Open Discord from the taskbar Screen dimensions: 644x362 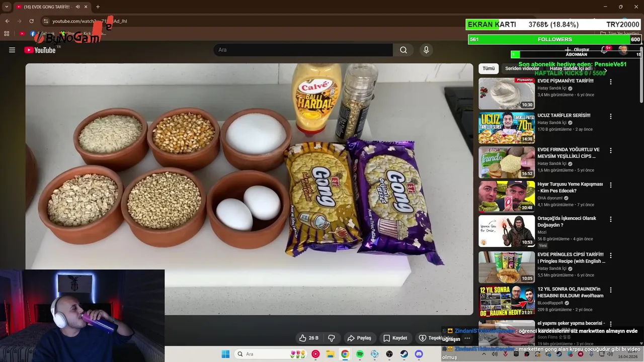419,354
